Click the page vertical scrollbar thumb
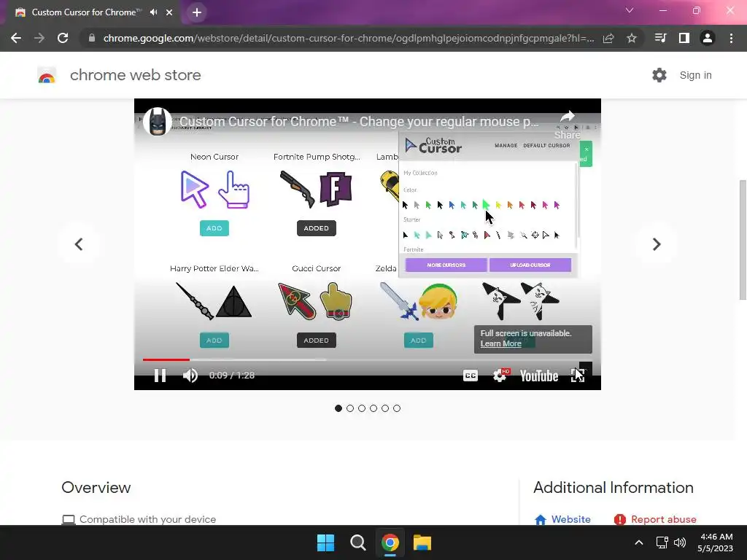This screenshot has height=560, width=747. click(x=743, y=240)
